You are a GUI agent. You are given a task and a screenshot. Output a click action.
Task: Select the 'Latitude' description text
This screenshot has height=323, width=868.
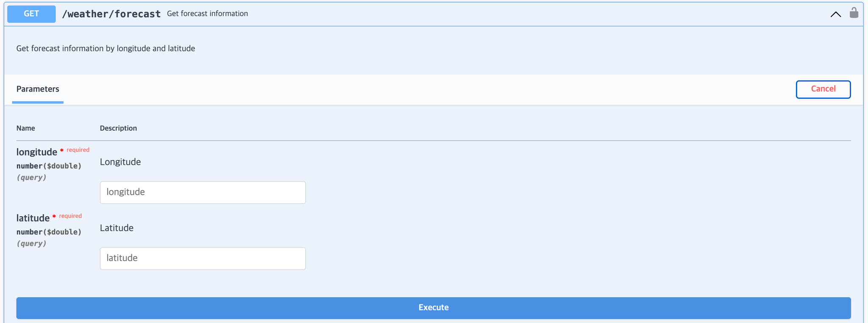click(x=117, y=228)
